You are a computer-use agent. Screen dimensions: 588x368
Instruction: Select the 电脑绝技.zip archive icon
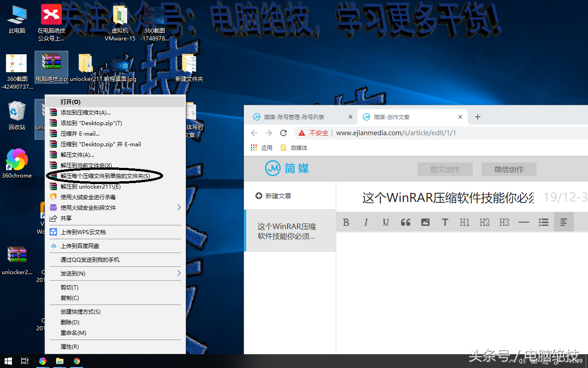point(51,67)
